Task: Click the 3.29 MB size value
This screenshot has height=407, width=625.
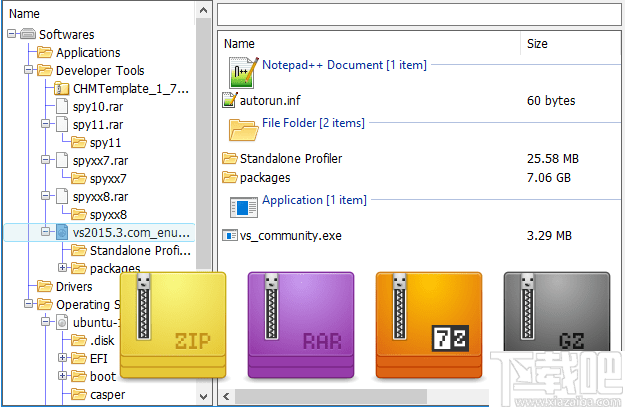Action: point(549,236)
